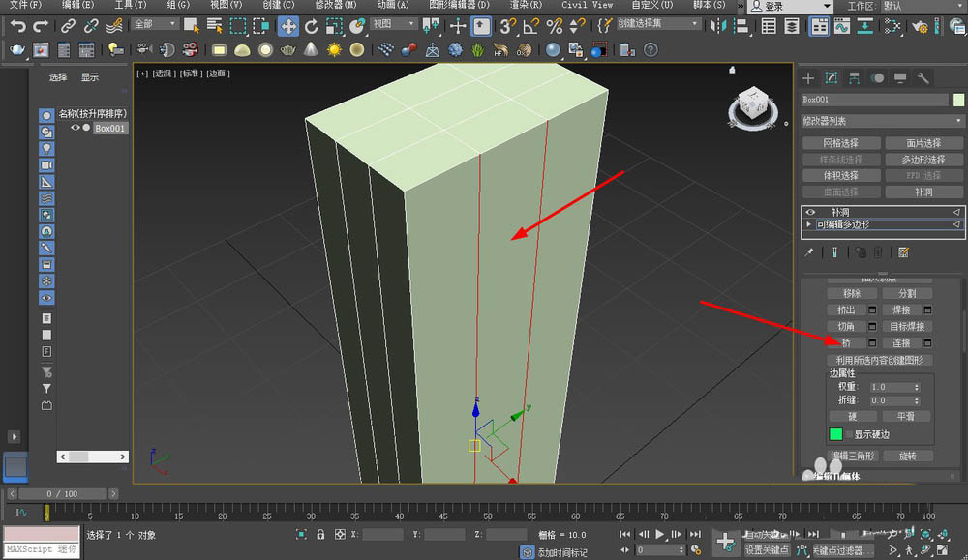
Task: Click the Undo arrow in main toolbar
Action: pos(16,26)
